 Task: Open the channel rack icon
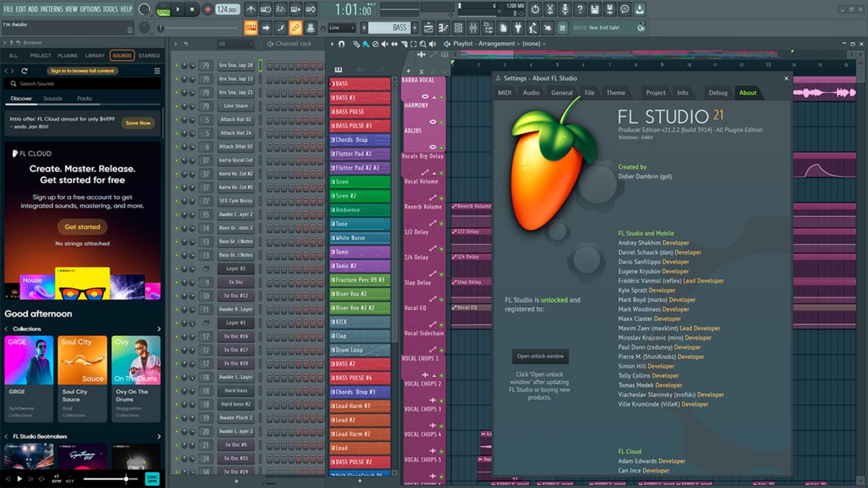click(x=458, y=27)
